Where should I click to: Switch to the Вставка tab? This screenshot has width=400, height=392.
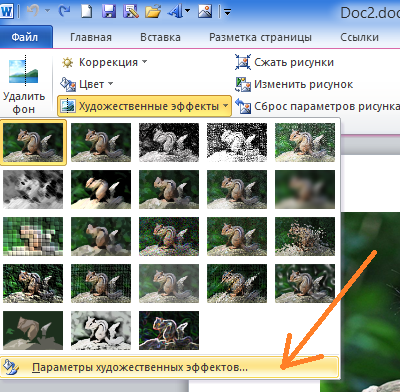(160, 37)
